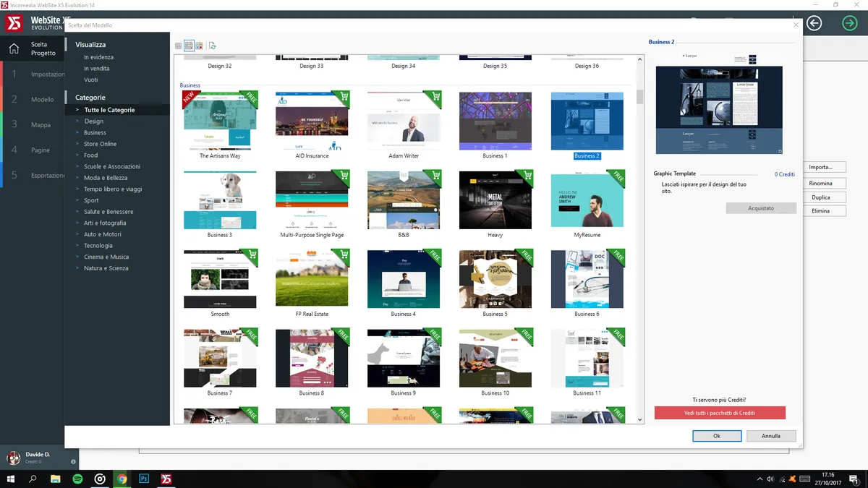The width and height of the screenshot is (868, 488).
Task: Click the user avatar for Davide D.
Action: [14, 458]
